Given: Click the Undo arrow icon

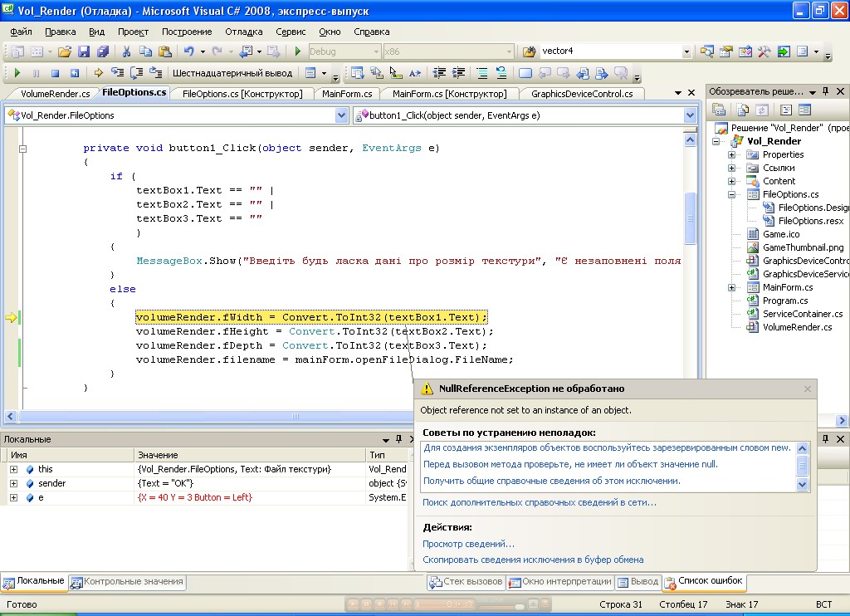Looking at the screenshot, I should [x=188, y=51].
